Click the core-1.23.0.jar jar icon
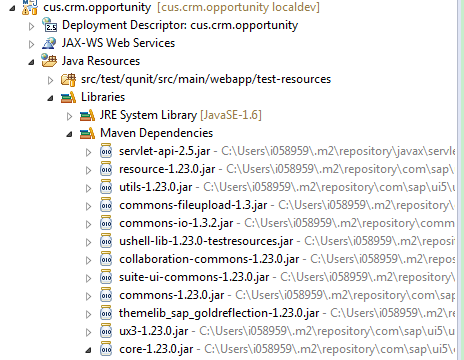The image size is (464, 360). (x=106, y=349)
